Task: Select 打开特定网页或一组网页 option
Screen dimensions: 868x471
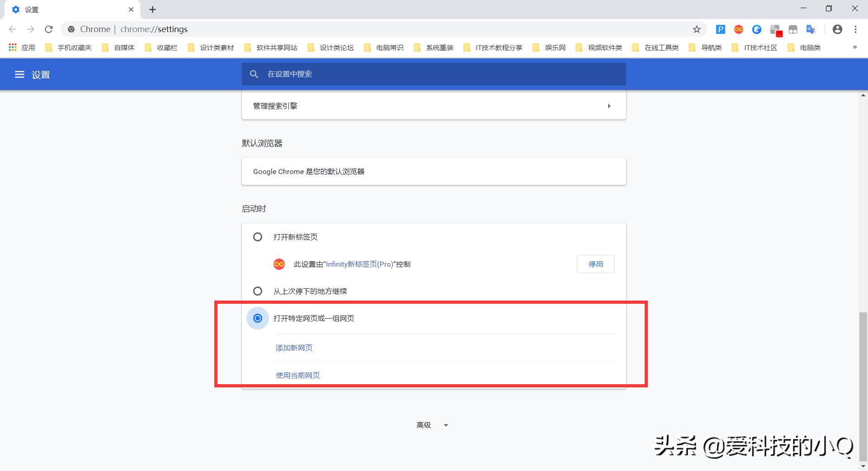Action: (x=257, y=318)
